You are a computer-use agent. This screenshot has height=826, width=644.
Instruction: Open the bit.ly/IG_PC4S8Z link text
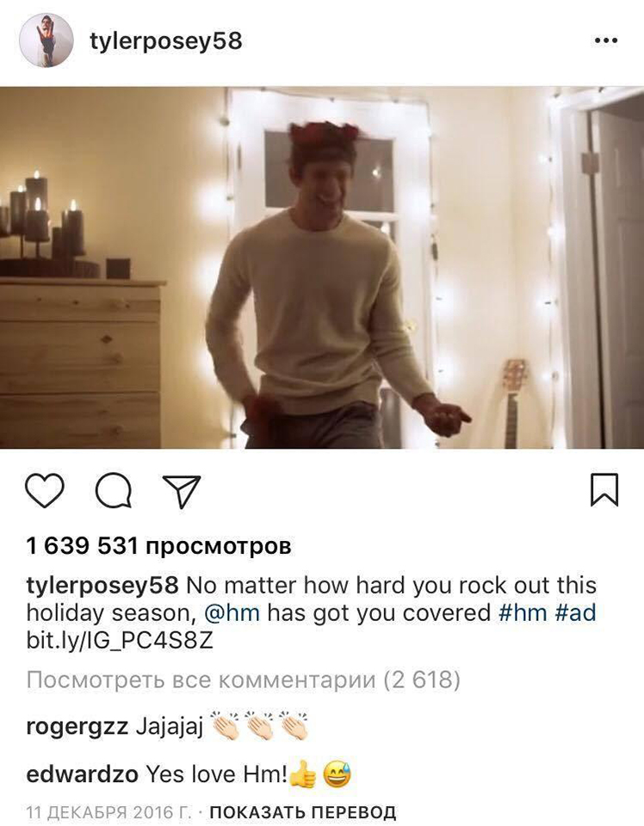120,641
